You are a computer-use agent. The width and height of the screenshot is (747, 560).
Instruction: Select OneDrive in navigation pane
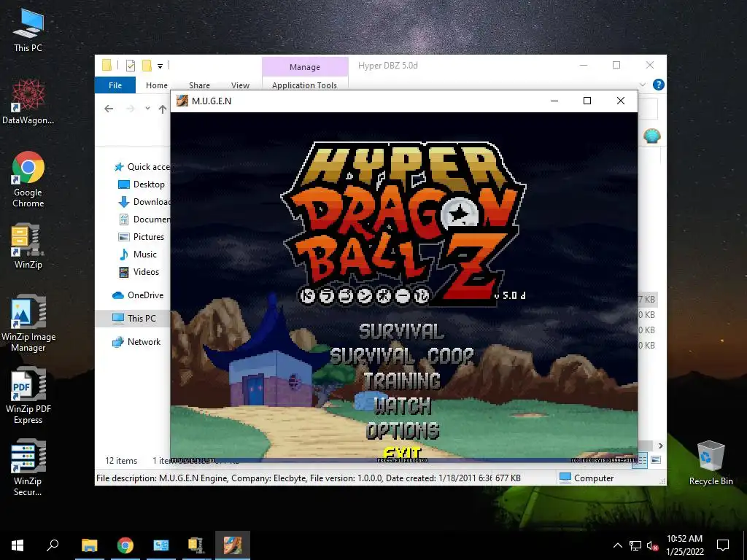pos(138,295)
